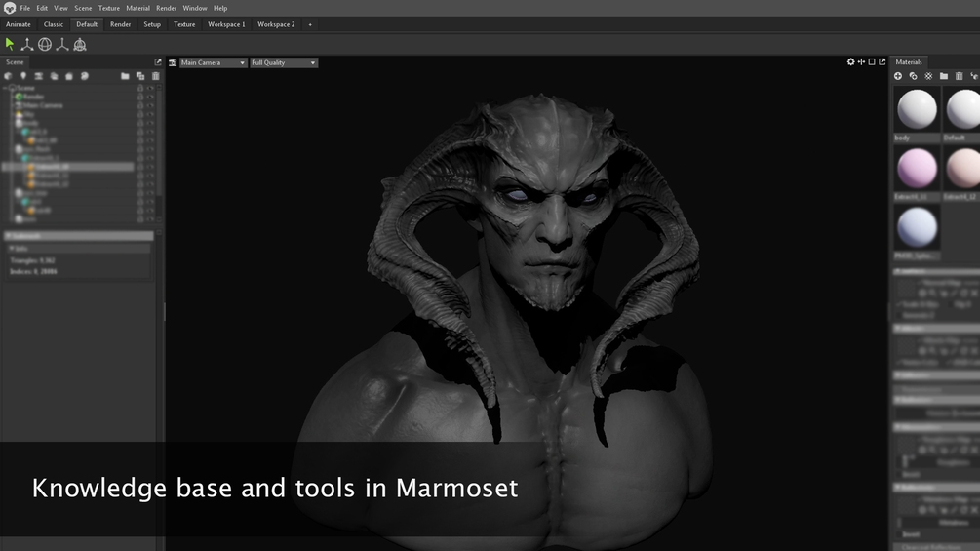Duplicate the selected material
The width and height of the screenshot is (980, 551).
pos(913,76)
